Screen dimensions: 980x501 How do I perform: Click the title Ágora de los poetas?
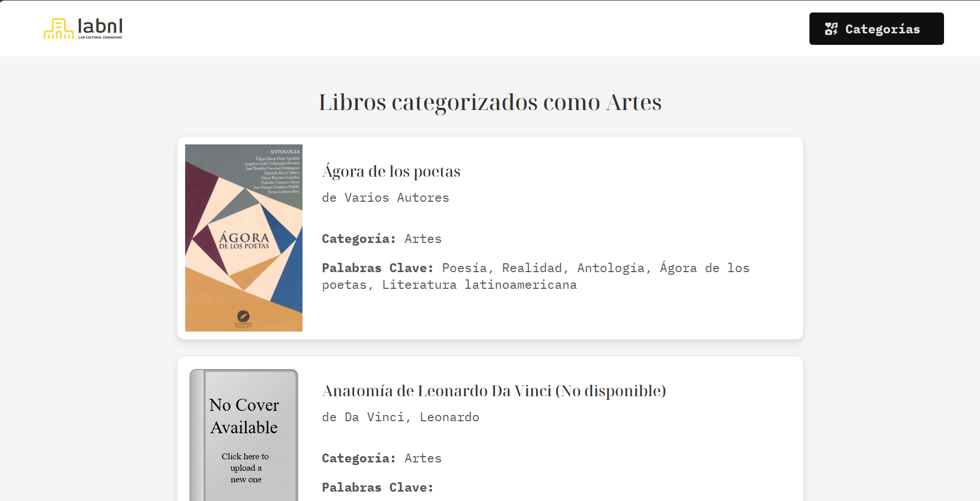coord(391,171)
